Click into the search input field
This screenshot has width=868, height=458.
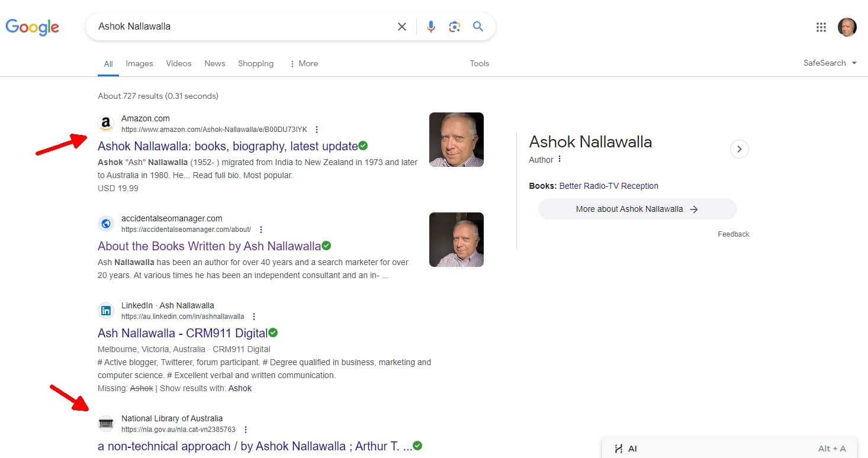243,26
